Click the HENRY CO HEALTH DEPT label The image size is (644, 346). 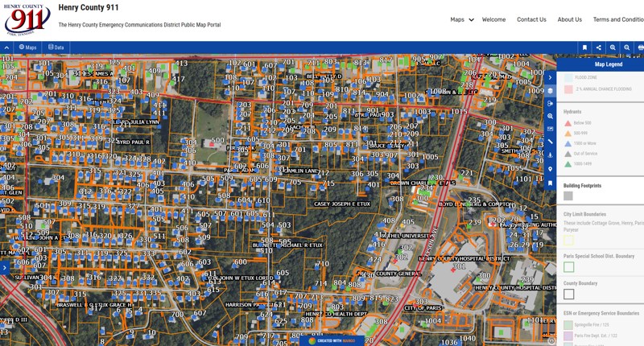click(336, 314)
